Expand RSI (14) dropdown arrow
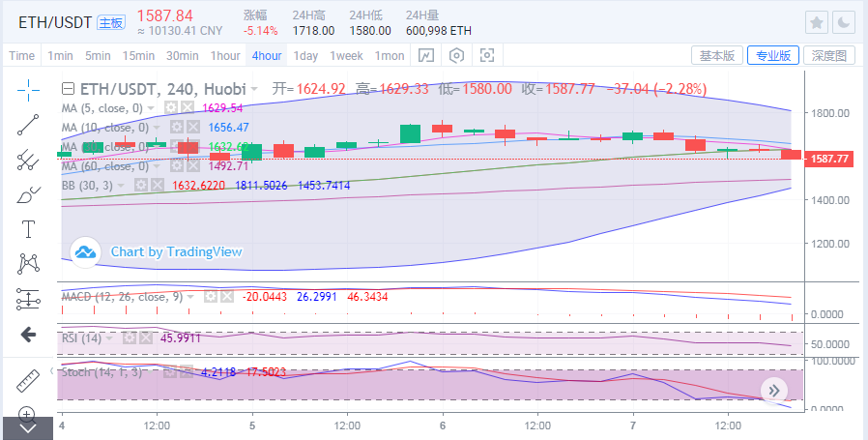The height and width of the screenshot is (440, 868). click(109, 338)
